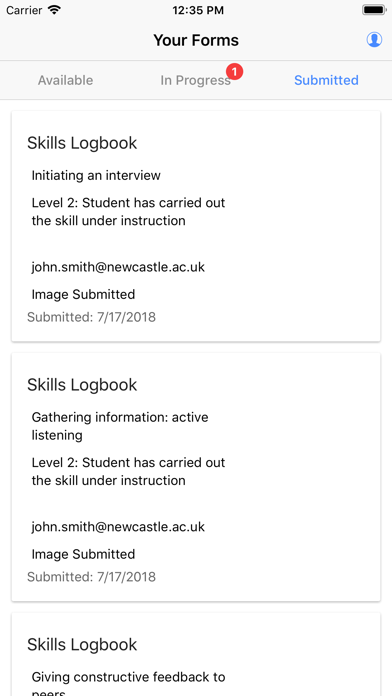Select Giving constructive feedback to peers text
The width and height of the screenshot is (392, 696).
[128, 684]
